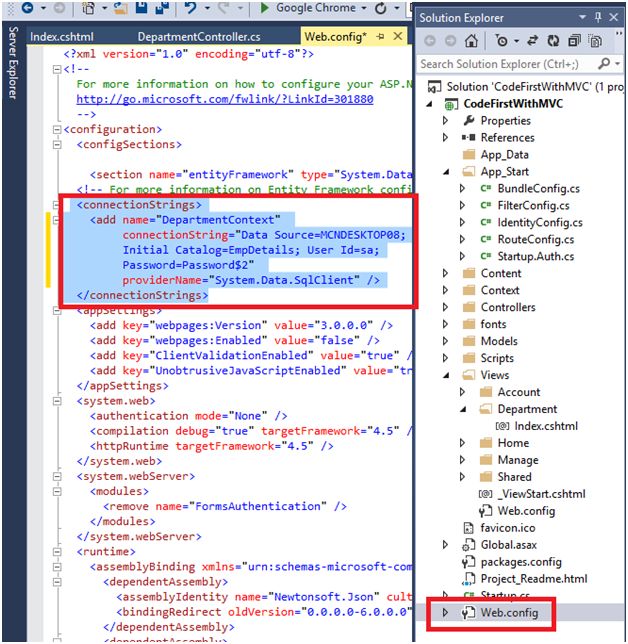Open dropdown arrow beside New Project icon
This screenshot has height=644, width=628.
pyautogui.click(x=104, y=8)
